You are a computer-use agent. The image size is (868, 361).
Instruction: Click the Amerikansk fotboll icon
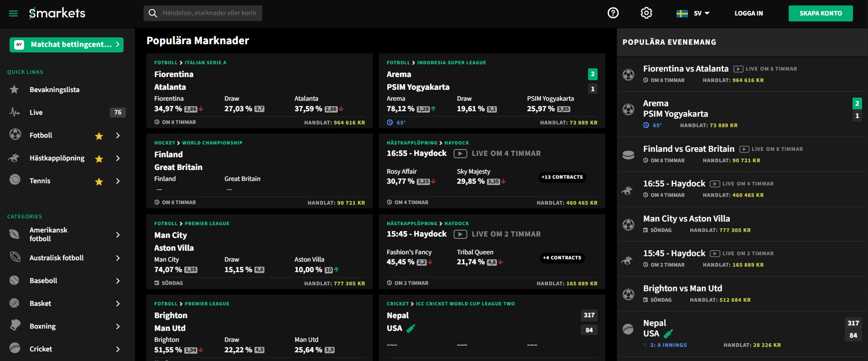15,234
